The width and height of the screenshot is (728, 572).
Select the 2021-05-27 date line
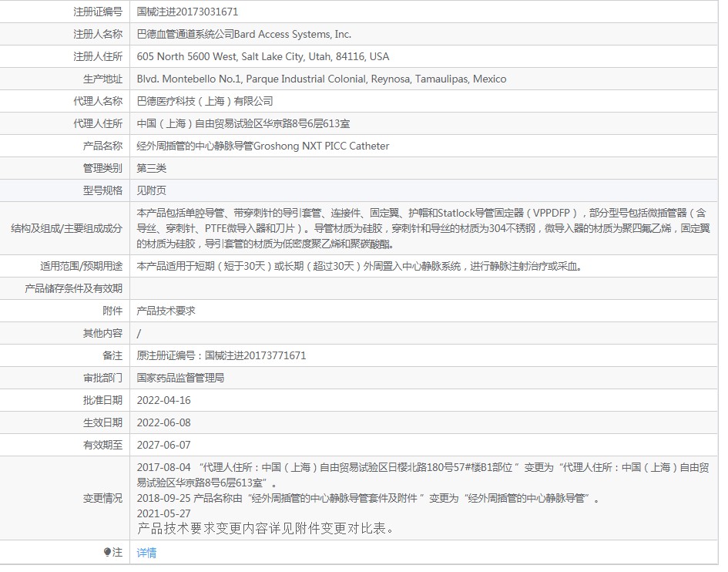pyautogui.click(x=163, y=513)
